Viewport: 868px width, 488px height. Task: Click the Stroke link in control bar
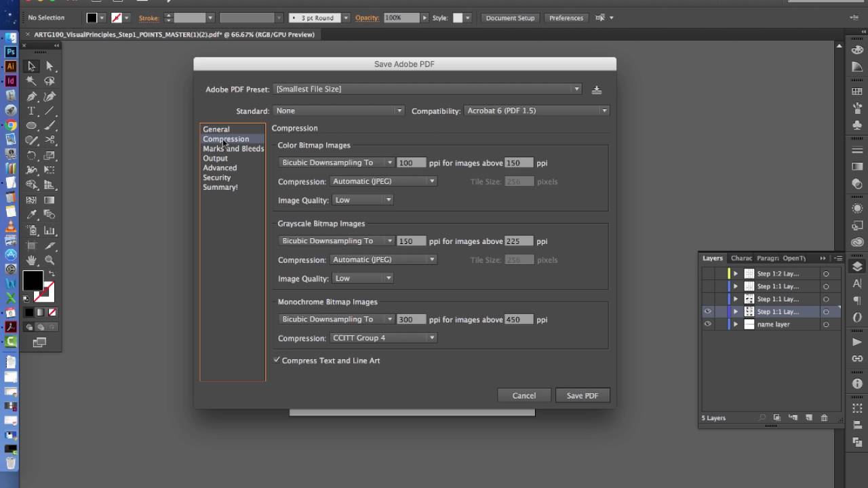[x=149, y=18]
